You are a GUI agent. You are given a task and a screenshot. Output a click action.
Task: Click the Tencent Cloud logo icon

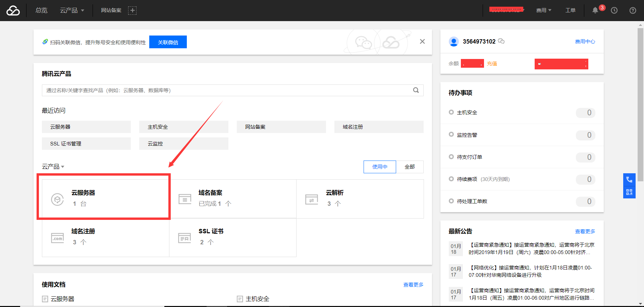pos(13,10)
